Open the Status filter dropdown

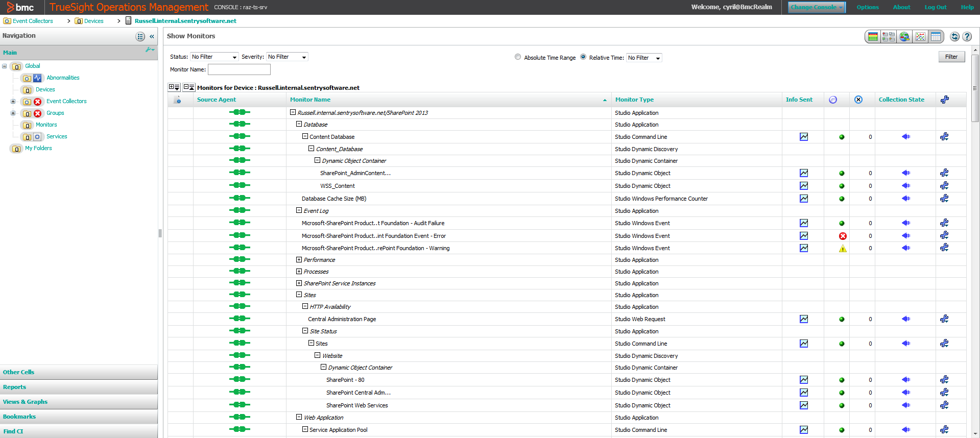[x=214, y=57]
